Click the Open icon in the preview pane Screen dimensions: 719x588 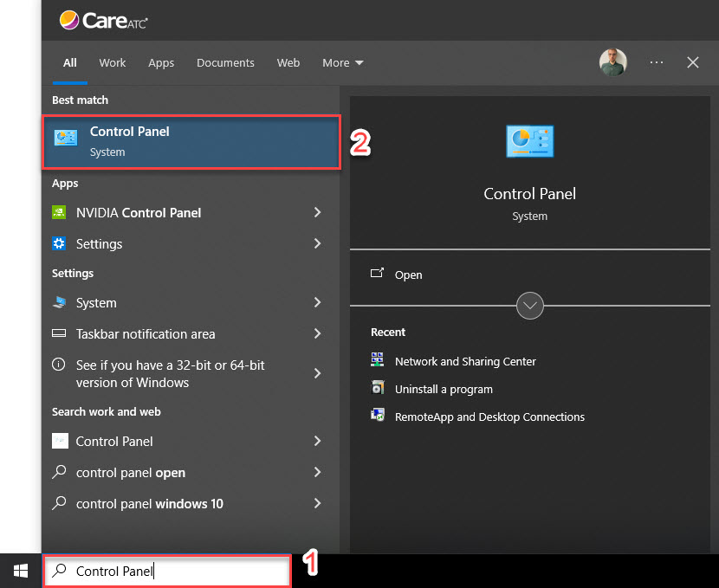pyautogui.click(x=377, y=273)
